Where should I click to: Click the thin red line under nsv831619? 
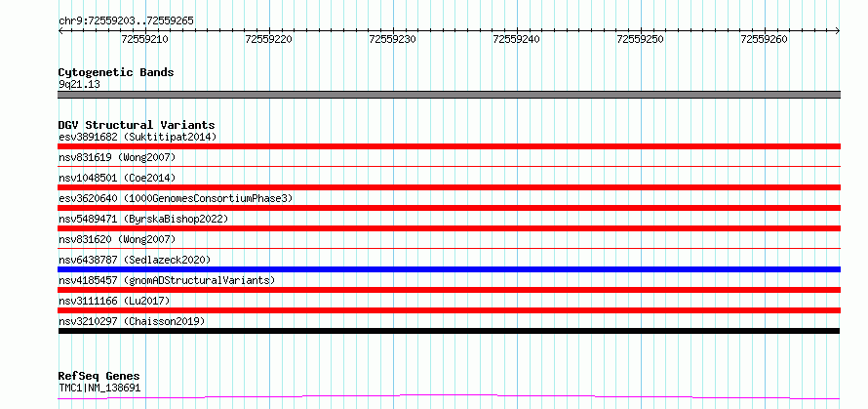tap(449, 166)
